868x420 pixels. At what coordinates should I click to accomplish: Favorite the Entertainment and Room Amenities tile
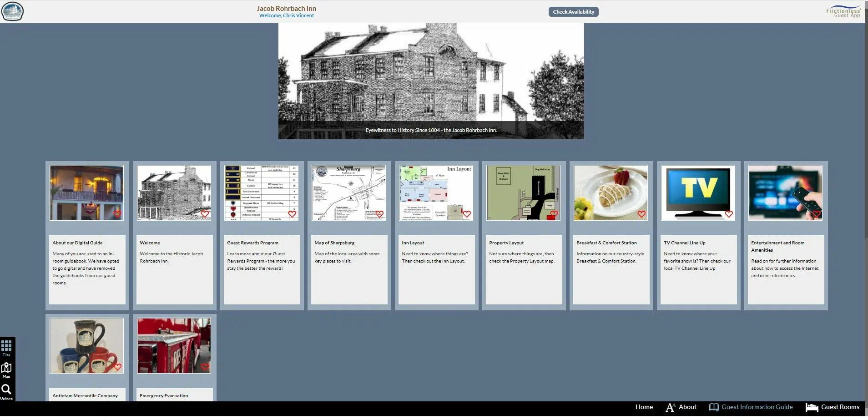[x=816, y=214]
